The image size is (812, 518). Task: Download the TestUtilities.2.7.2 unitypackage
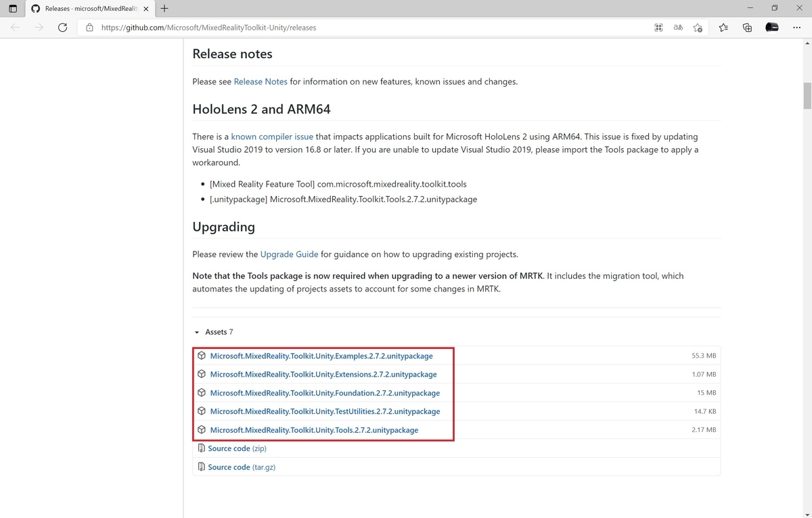point(325,411)
